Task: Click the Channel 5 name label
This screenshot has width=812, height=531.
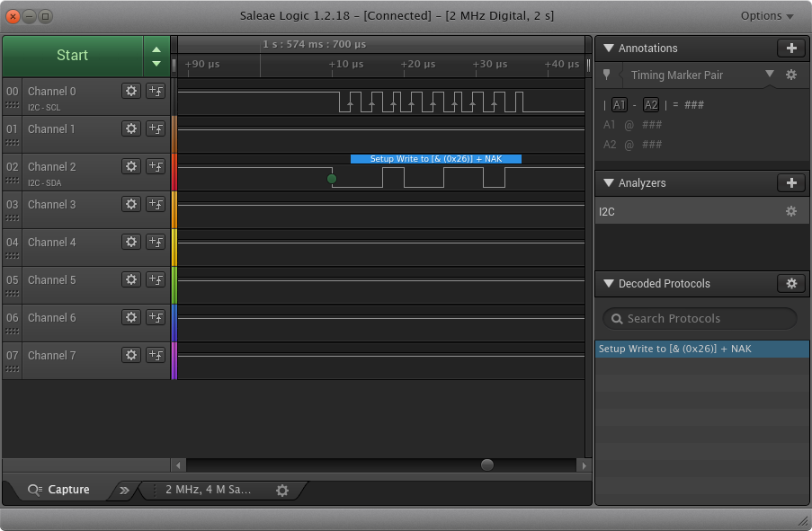Action: 51,280
